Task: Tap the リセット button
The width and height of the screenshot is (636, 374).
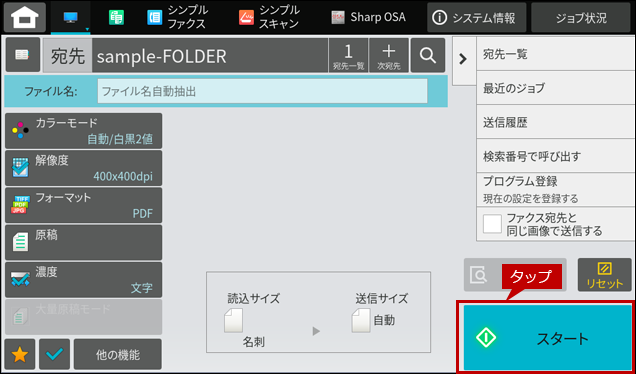Action: [605, 275]
